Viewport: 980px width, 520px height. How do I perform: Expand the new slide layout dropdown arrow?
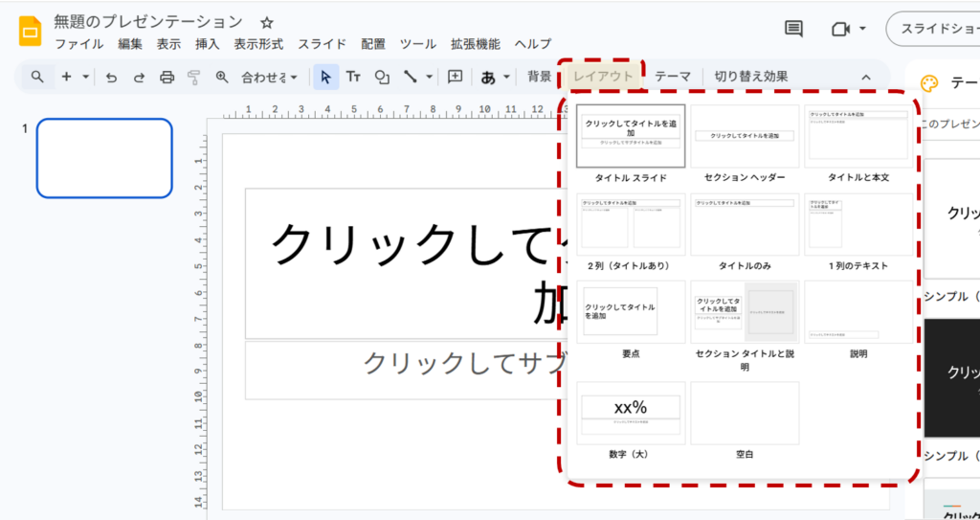(x=85, y=77)
